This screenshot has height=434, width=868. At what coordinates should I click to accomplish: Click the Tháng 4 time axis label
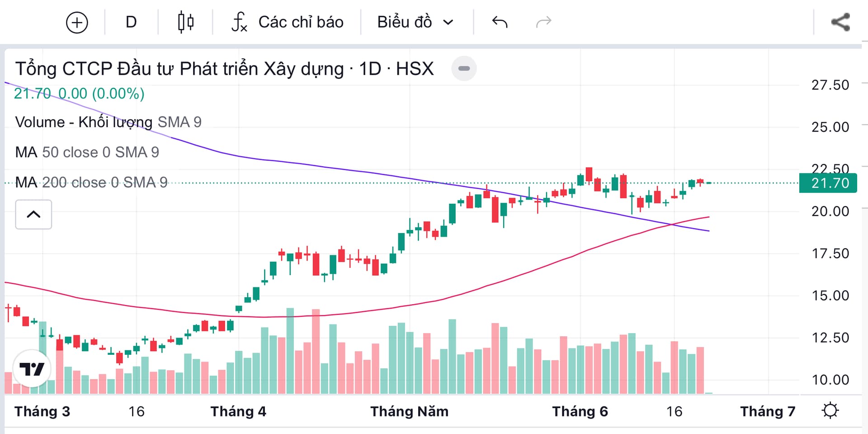pos(238,411)
